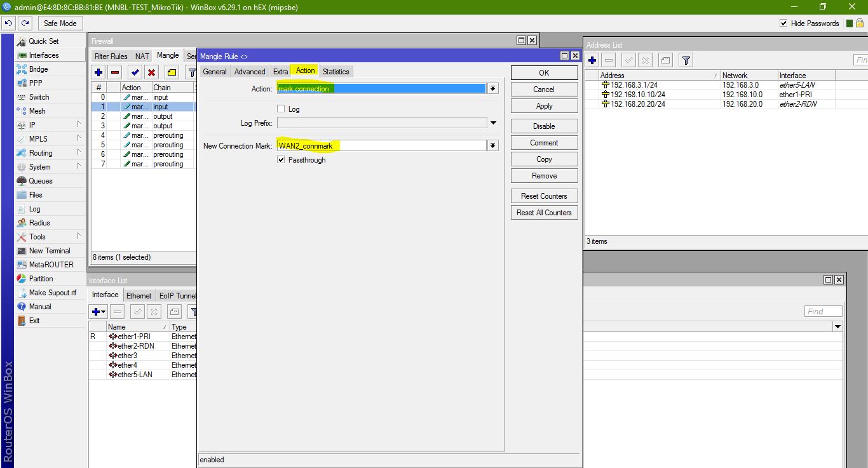The image size is (868, 468).
Task: Expand the Tools submenu in sidebar
Action: [79, 237]
